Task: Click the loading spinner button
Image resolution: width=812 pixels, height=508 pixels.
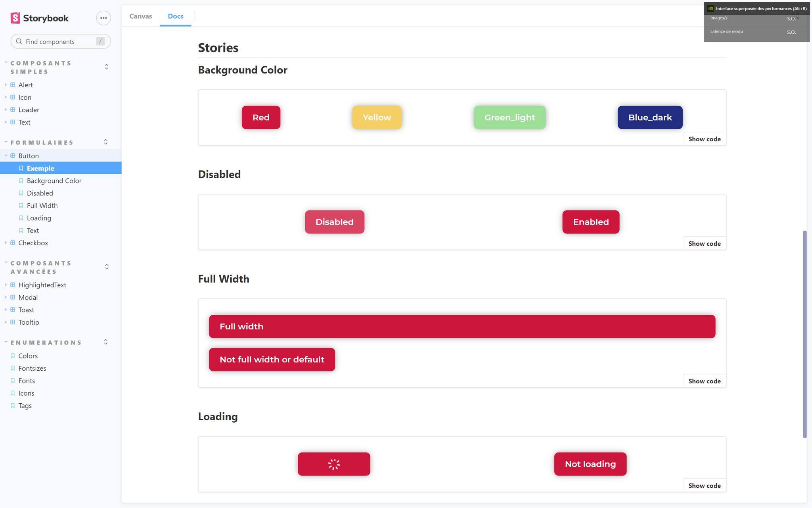Action: pyautogui.click(x=334, y=464)
